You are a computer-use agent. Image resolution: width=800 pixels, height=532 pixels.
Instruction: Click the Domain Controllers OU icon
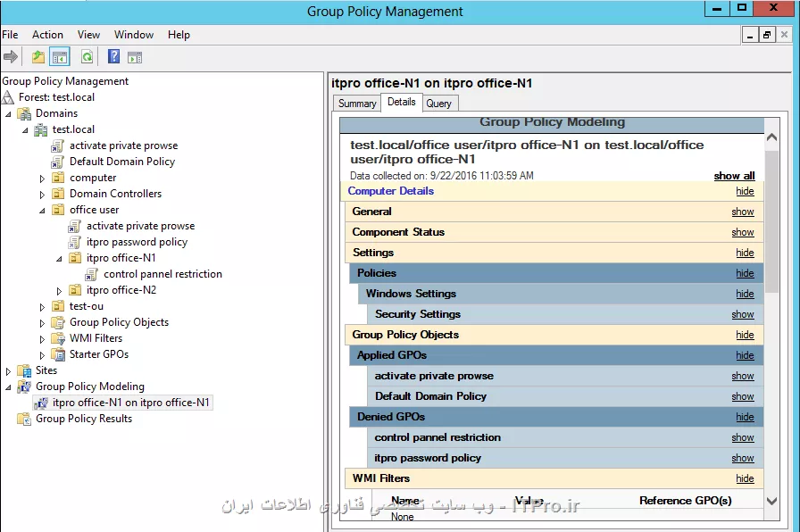59,194
